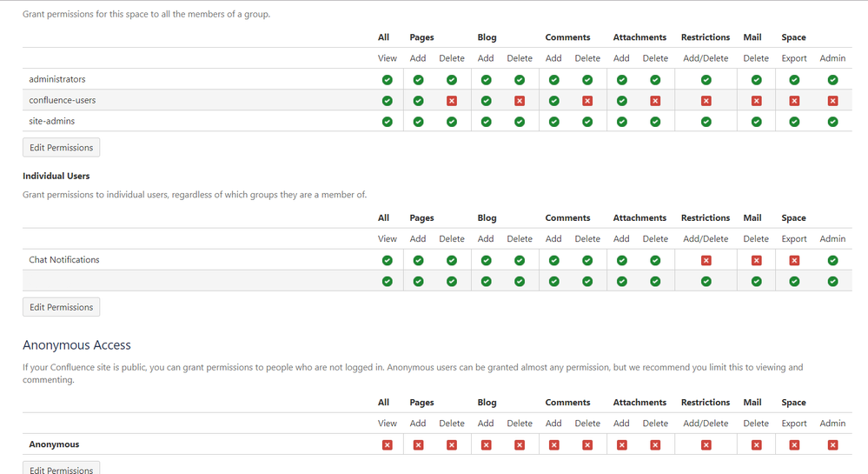
Task: Select the administrators group row label
Action: click(x=57, y=79)
